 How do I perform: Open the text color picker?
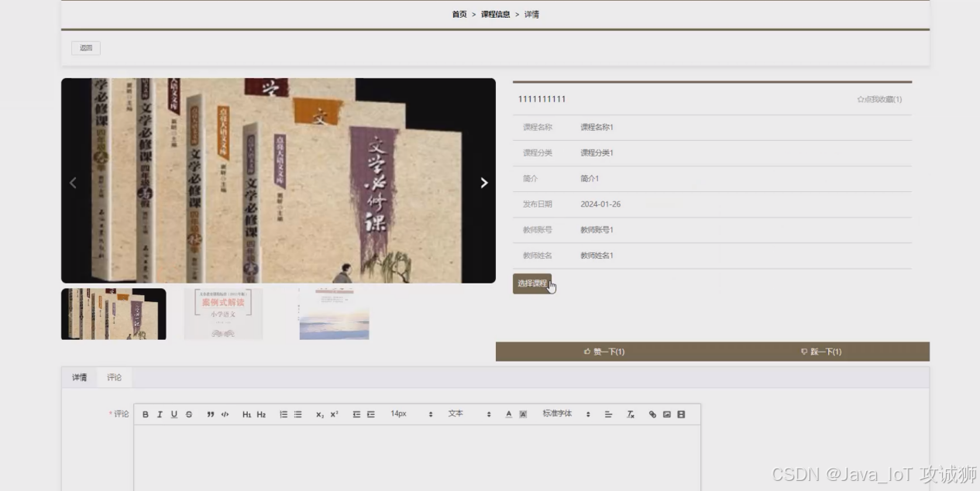(509, 414)
